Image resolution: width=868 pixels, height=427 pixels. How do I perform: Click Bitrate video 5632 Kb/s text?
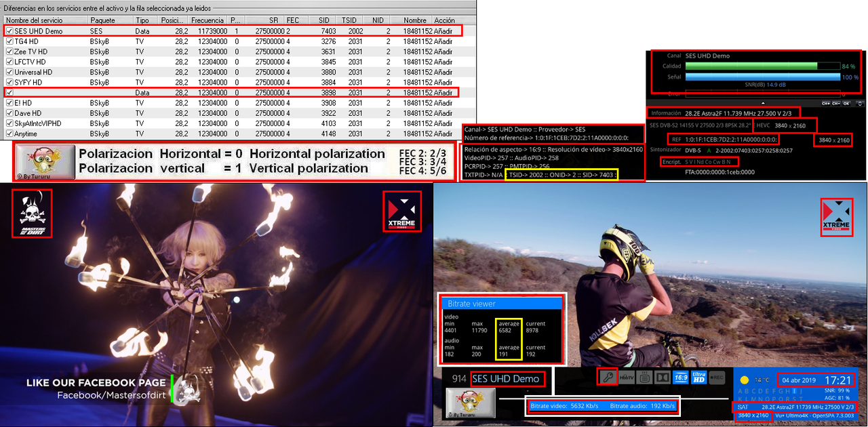point(564,406)
